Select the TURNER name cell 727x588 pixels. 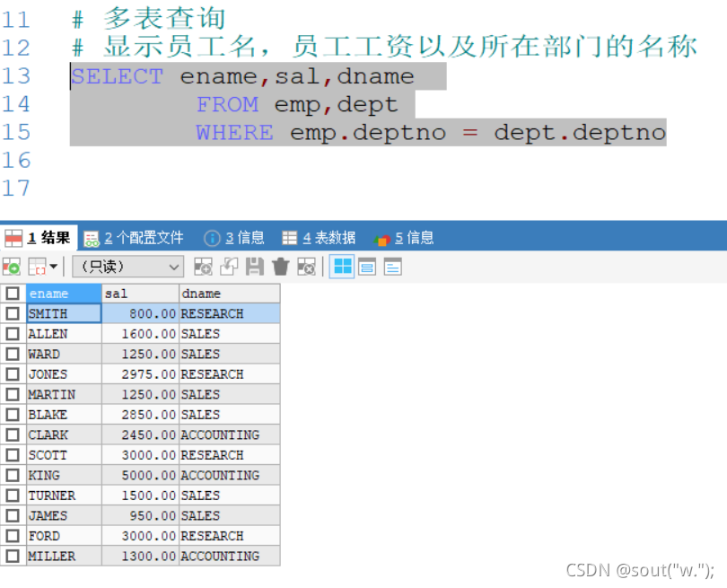[x=64, y=496]
